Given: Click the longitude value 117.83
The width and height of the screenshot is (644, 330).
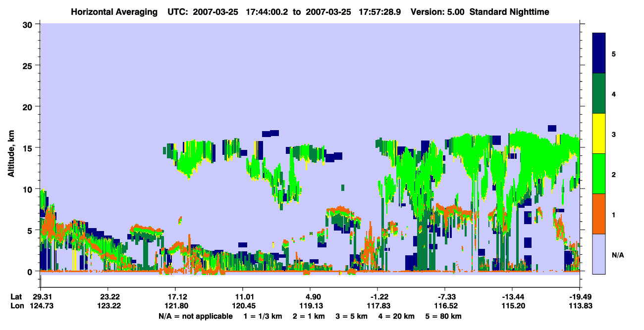Looking at the screenshot, I should tap(377, 306).
